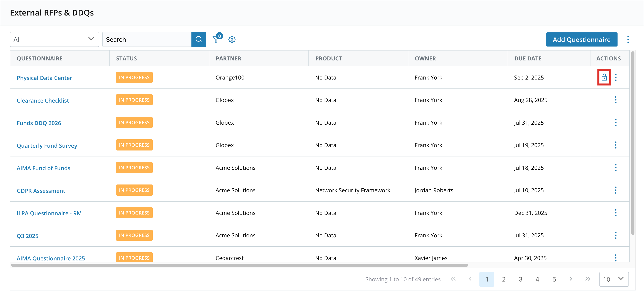Open the actions menu for AIMA Questionnaire 2025

coord(616,258)
